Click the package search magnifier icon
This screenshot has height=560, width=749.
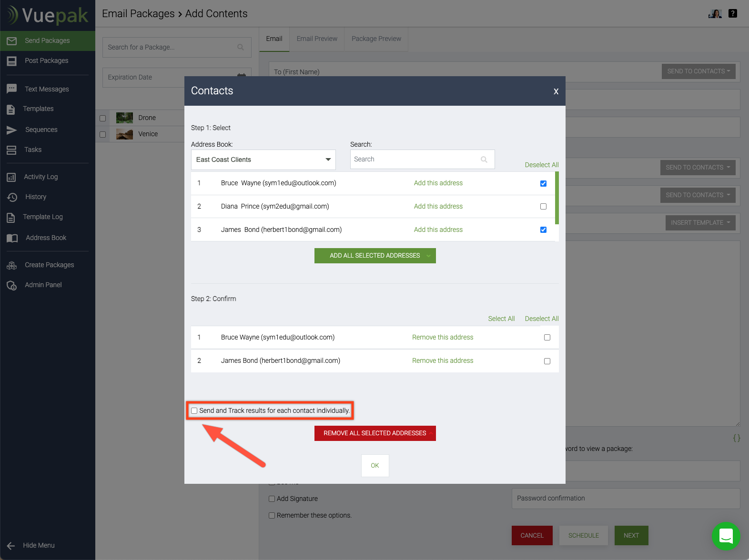241,47
